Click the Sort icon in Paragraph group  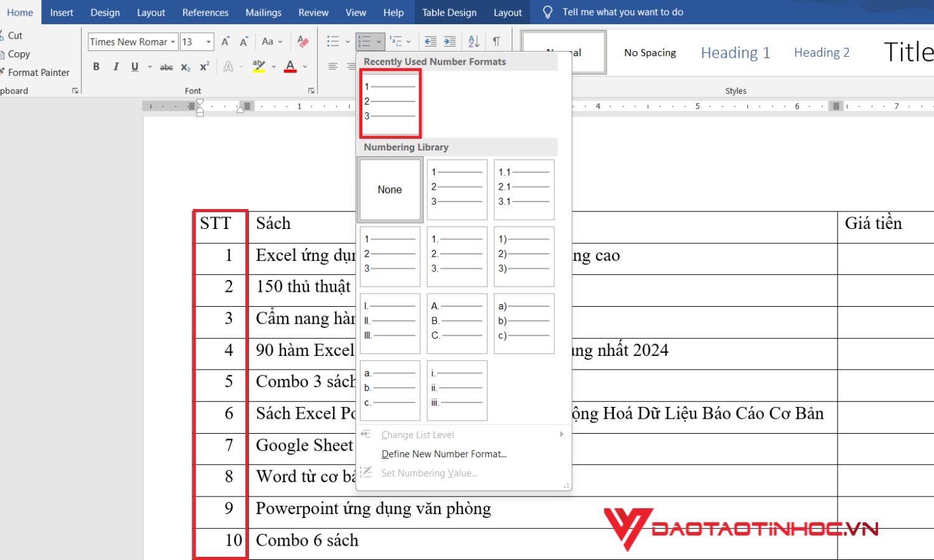point(473,41)
